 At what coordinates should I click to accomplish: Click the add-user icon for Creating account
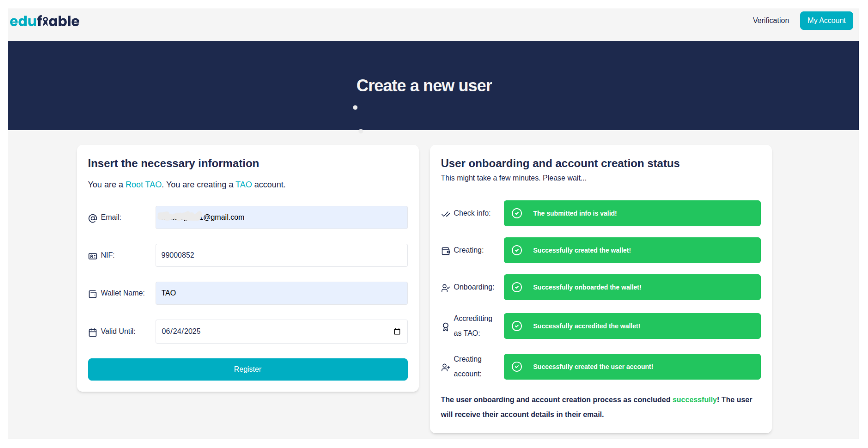click(445, 367)
